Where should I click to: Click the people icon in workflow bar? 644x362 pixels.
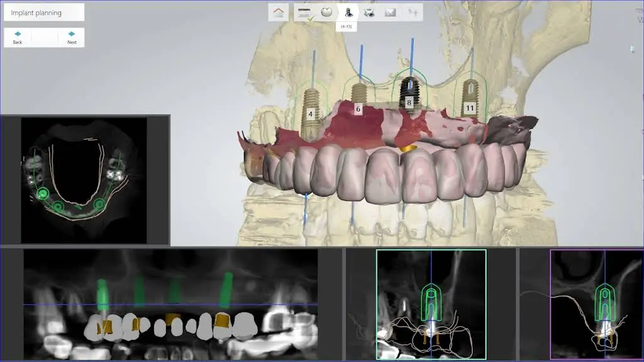tap(413, 13)
